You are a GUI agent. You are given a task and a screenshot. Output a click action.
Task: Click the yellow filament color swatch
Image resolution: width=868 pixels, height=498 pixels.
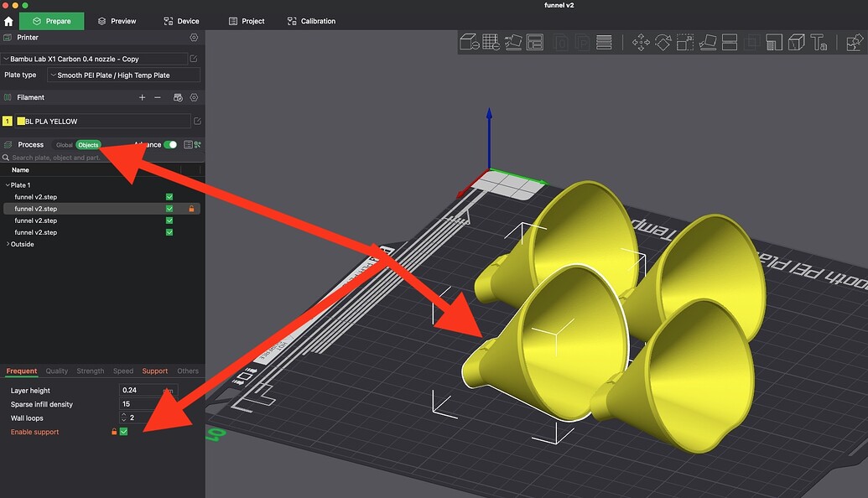click(x=20, y=122)
